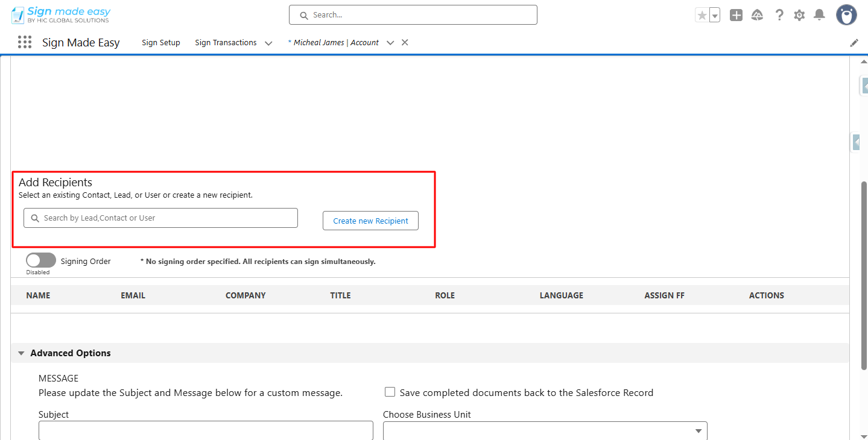Enable the Signing Order toggle

40,259
